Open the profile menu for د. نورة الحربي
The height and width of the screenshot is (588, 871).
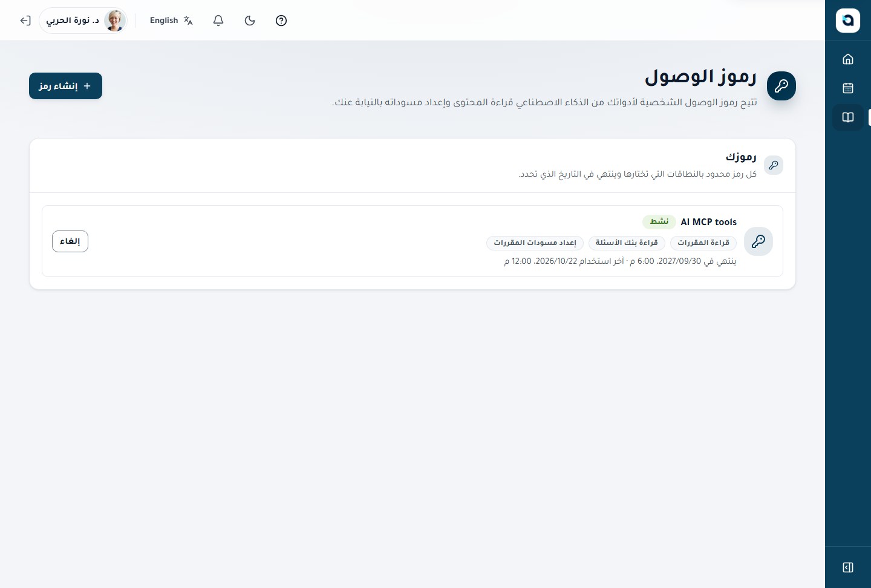83,21
